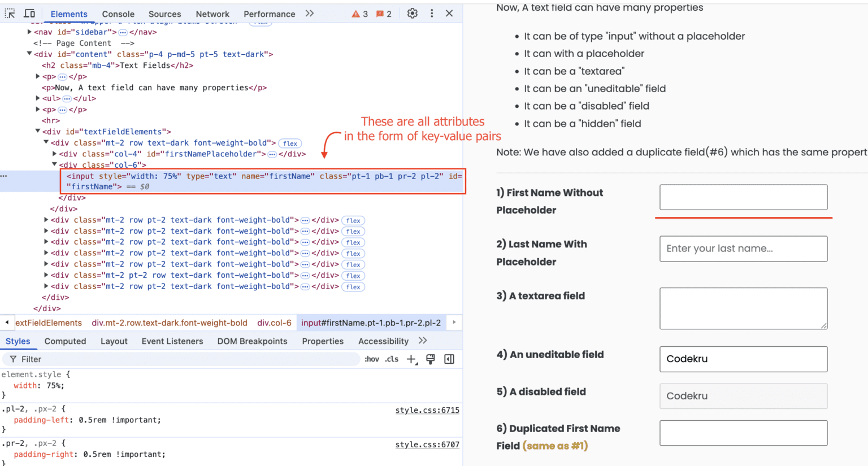The image size is (868, 466).
Task: Open style.css:6715 source link
Action: [427, 410]
